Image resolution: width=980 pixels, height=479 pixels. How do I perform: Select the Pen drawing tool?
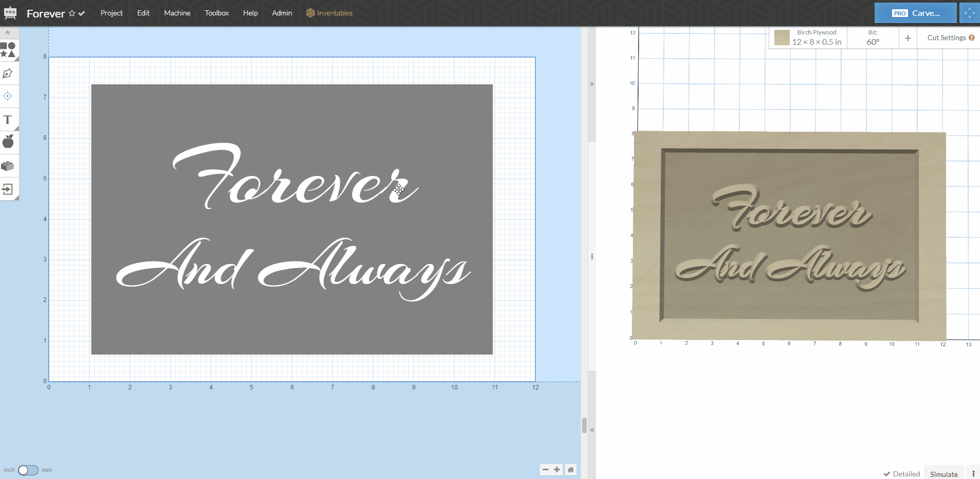click(x=8, y=74)
